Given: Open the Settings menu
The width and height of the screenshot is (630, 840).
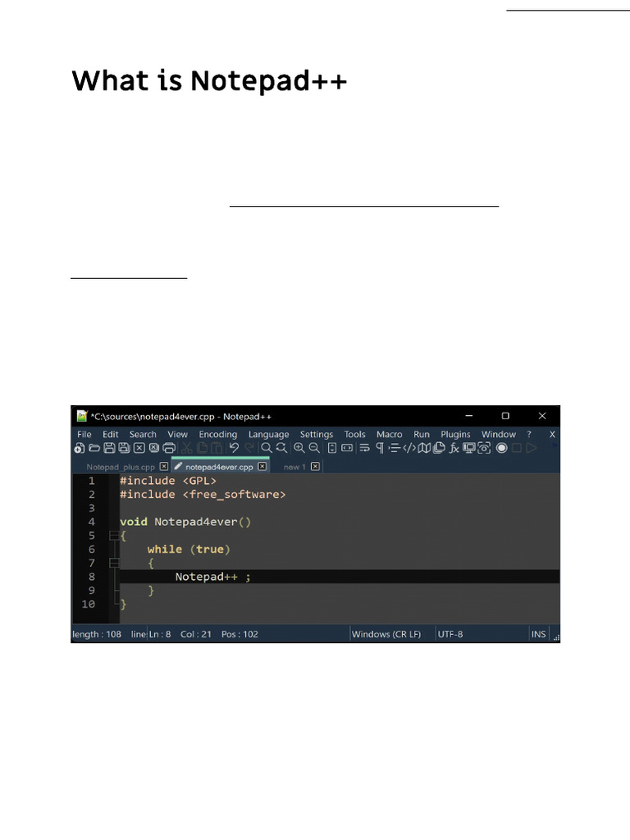Looking at the screenshot, I should [x=317, y=435].
